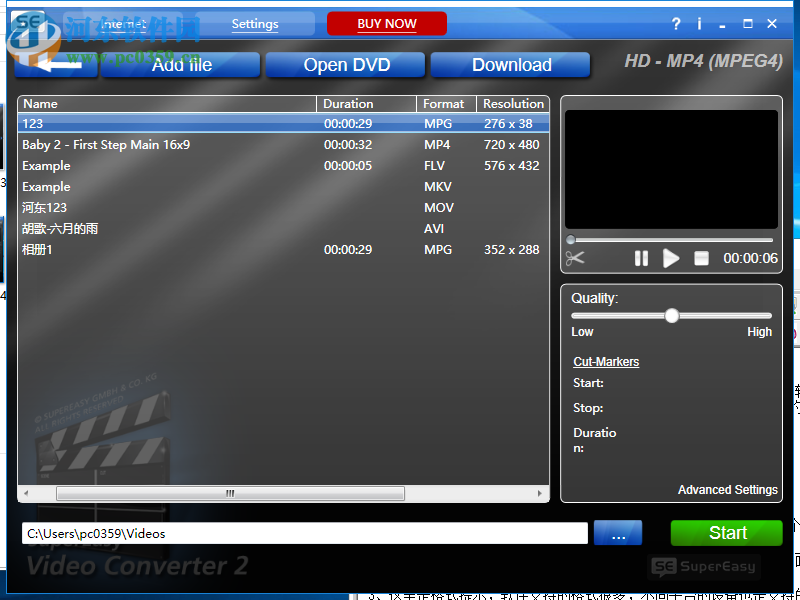Open help via the question mark

[x=676, y=23]
